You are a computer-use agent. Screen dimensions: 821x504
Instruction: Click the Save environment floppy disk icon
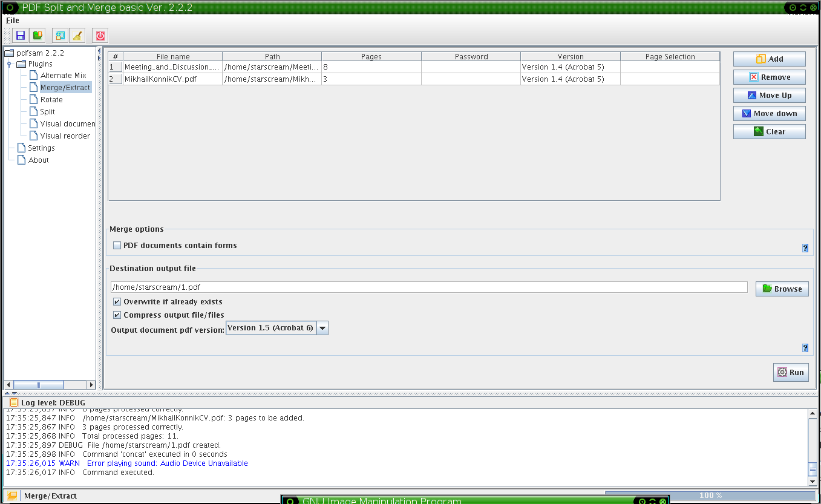pos(21,36)
